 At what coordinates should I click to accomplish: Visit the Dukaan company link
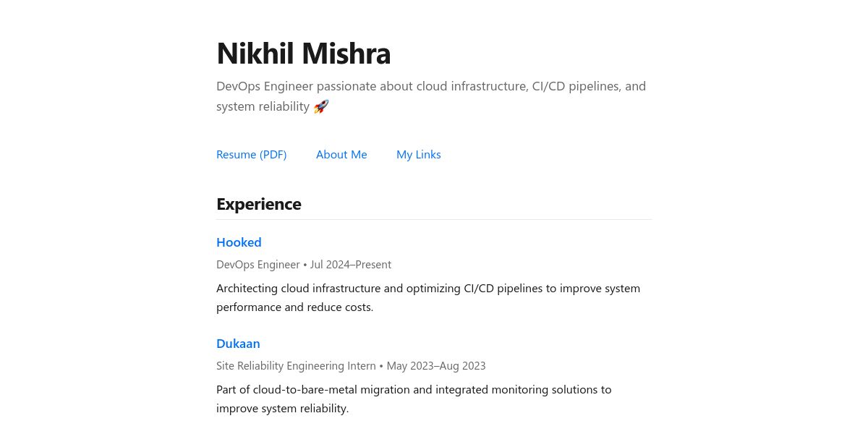(238, 344)
